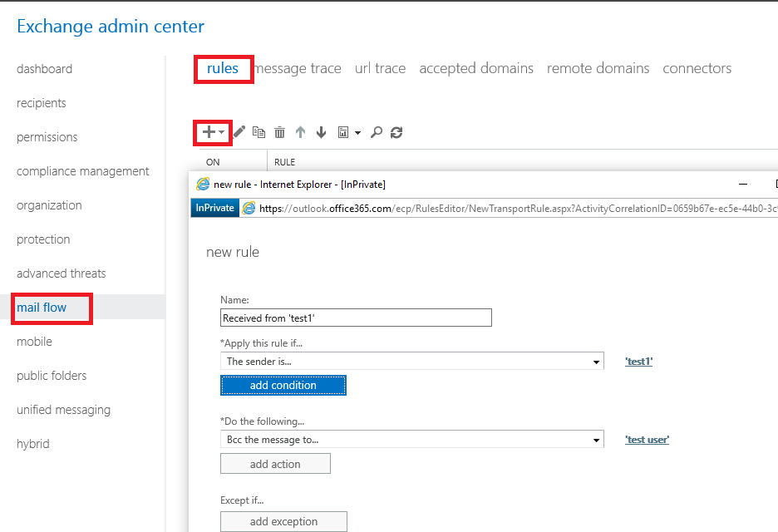Move rule up with the up arrow
Image resolution: width=778 pixels, height=532 pixels.
300,132
